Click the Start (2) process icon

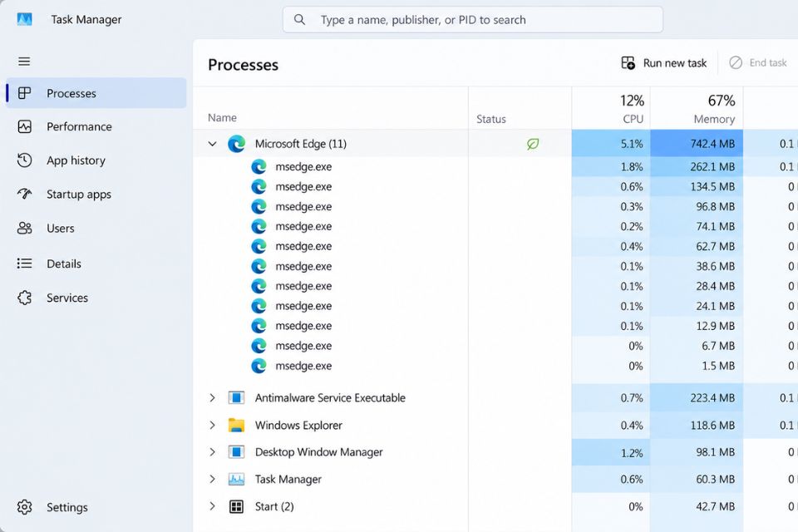click(236, 506)
